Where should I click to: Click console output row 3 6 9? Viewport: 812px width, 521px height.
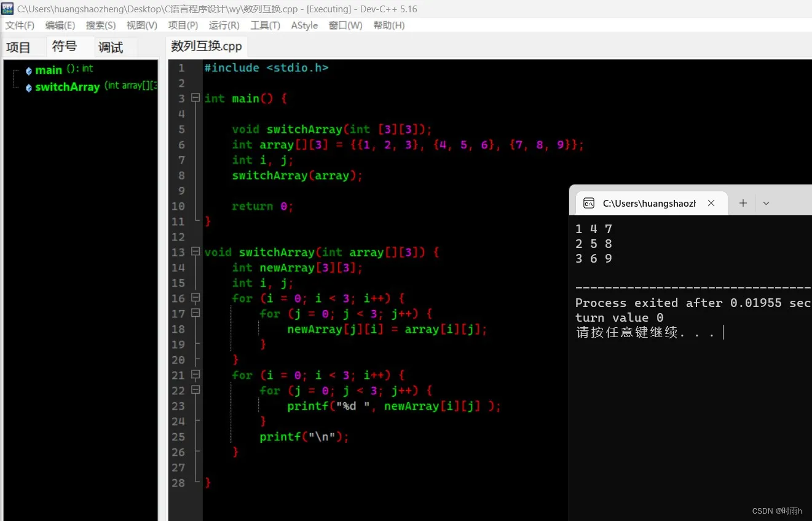(x=594, y=258)
